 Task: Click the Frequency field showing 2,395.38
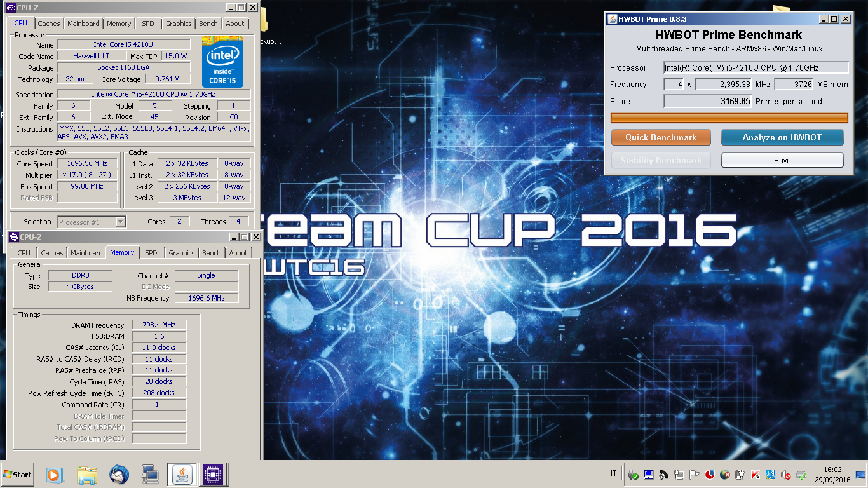pyautogui.click(x=724, y=84)
